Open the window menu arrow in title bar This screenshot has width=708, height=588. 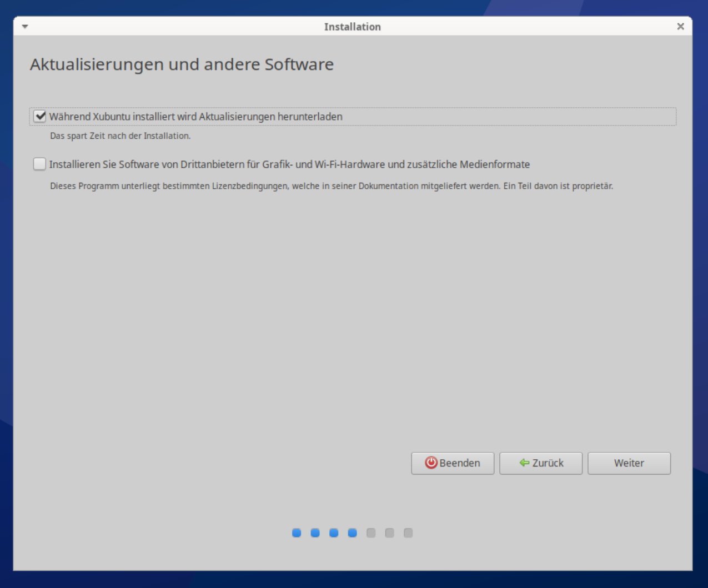click(x=25, y=27)
